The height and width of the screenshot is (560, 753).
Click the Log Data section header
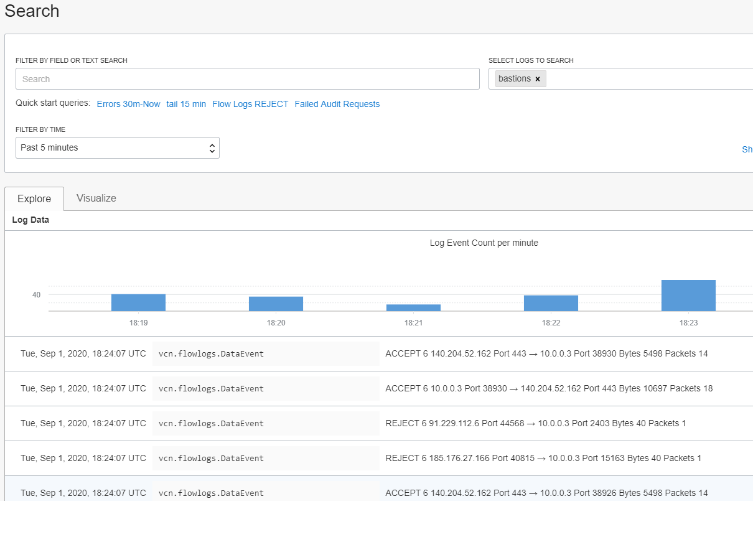tap(30, 220)
